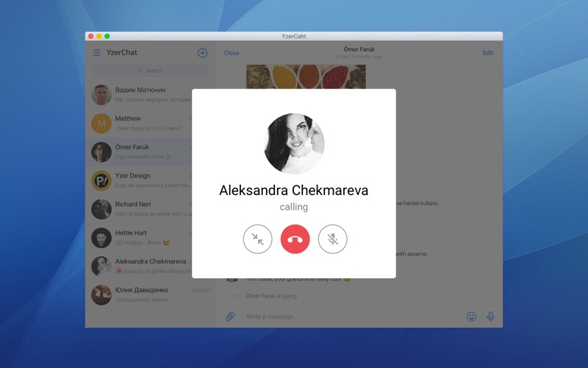Image resolution: width=588 pixels, height=368 pixels.
Task: Click the YzerChat sidebar title
Action: tap(122, 52)
